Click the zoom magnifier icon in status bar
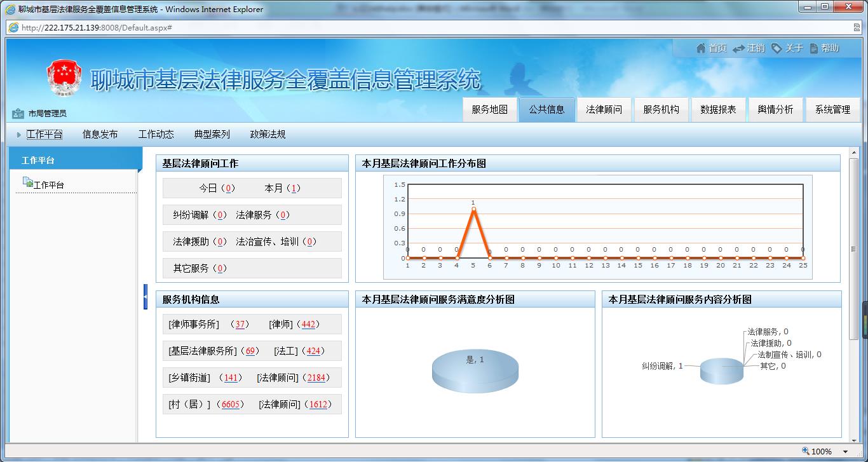Screen dimensions: 868x462 tap(806, 451)
